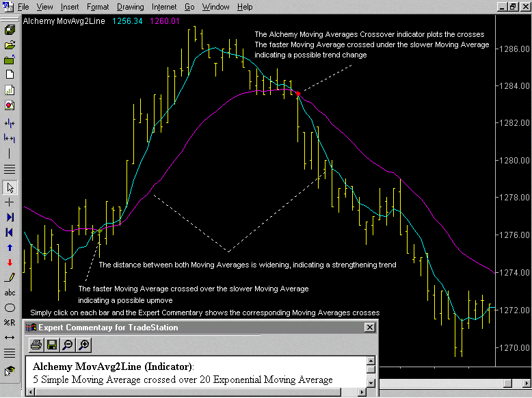
Task: Select the %R drawing tool
Action: click(x=10, y=323)
